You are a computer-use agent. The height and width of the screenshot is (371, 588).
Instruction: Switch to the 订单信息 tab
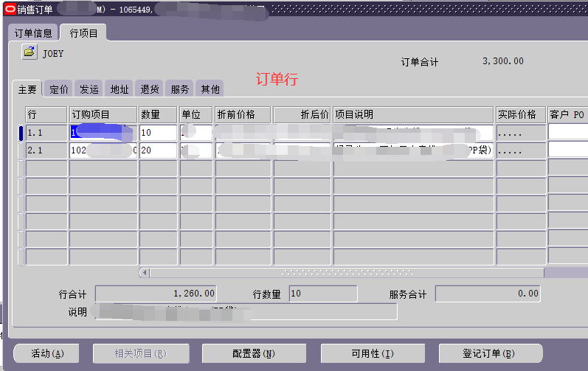pos(33,33)
